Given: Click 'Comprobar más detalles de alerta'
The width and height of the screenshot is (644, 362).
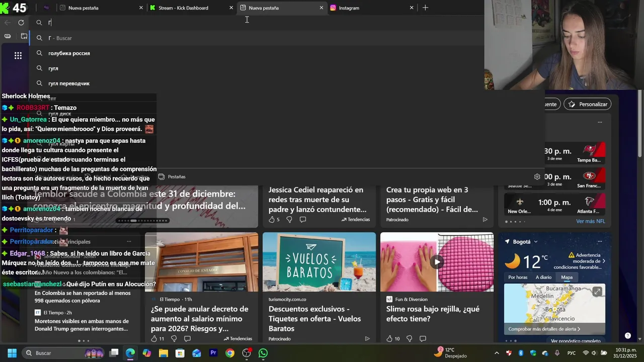Looking at the screenshot, I should pyautogui.click(x=544, y=329).
